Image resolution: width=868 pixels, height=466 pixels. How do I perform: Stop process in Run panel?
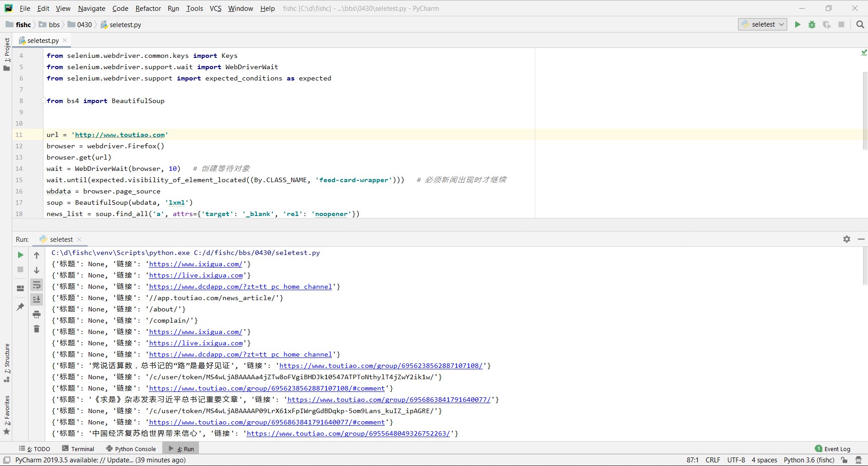click(20, 269)
